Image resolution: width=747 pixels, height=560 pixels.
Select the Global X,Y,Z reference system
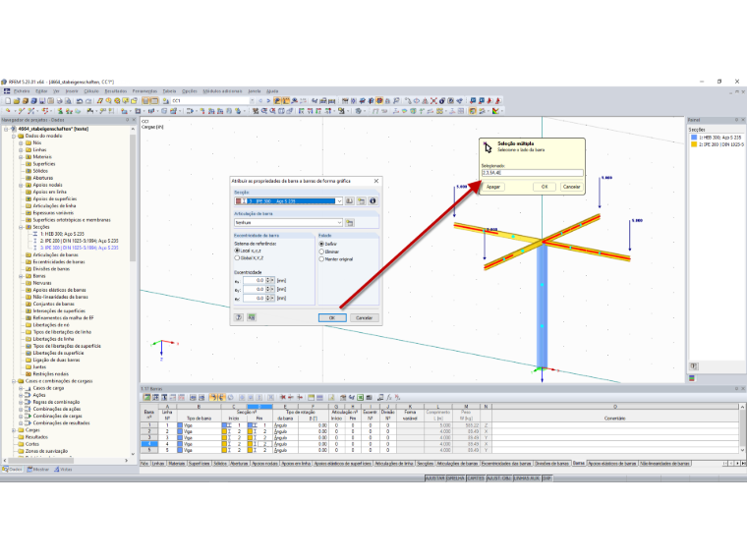(237, 257)
